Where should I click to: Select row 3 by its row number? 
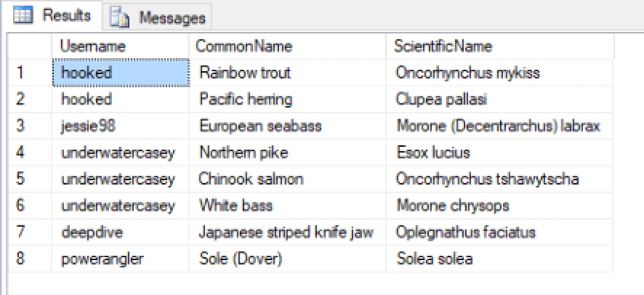coord(22,126)
